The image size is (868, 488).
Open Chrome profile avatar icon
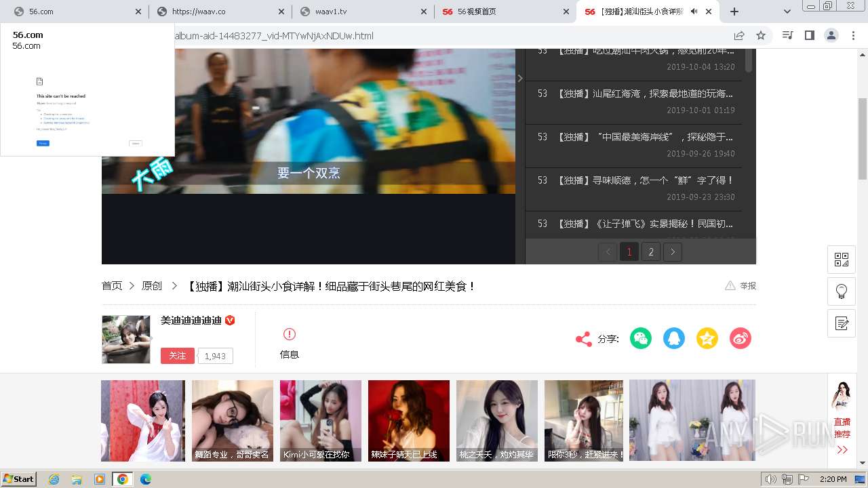[831, 35]
